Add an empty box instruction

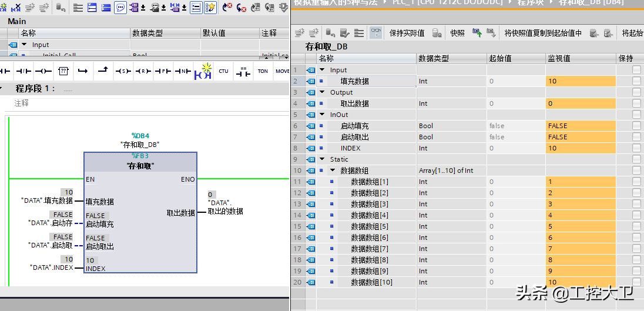tap(63, 71)
